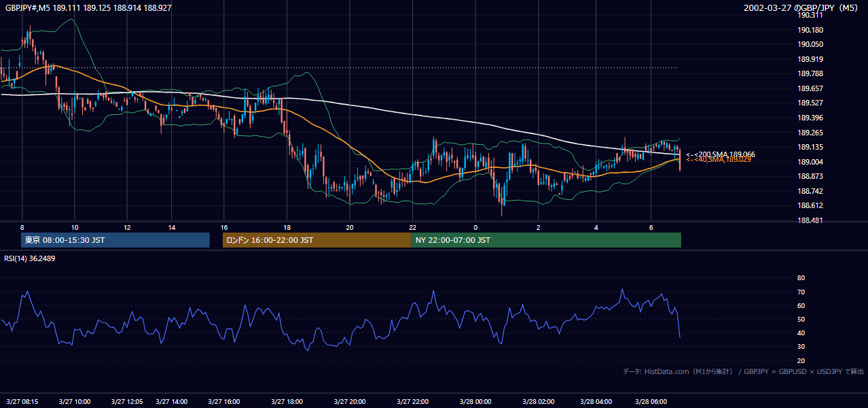The height and width of the screenshot is (408, 868).
Task: Select the 40 SMA 189.029 label
Action: (719, 159)
